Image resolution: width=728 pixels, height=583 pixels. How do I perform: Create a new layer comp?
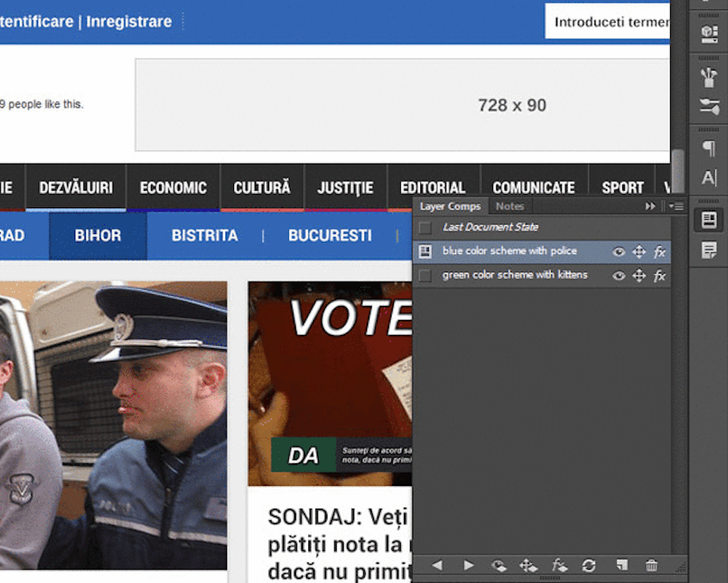(x=622, y=565)
